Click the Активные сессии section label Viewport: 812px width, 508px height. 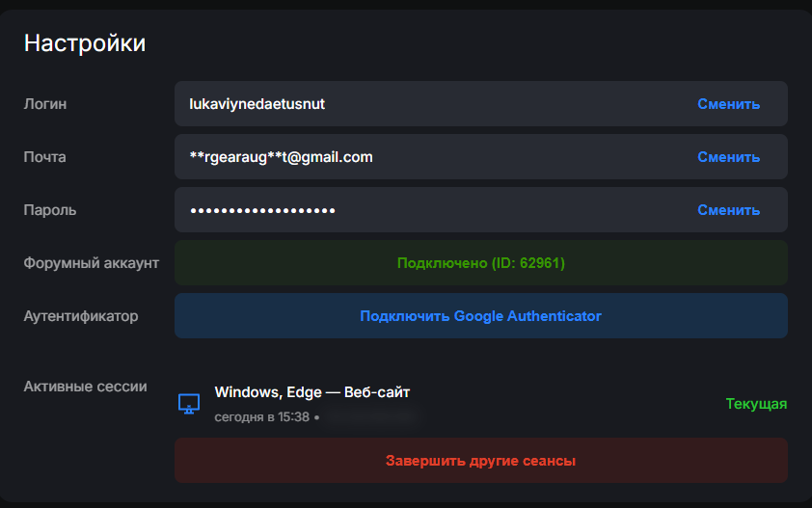(85, 387)
